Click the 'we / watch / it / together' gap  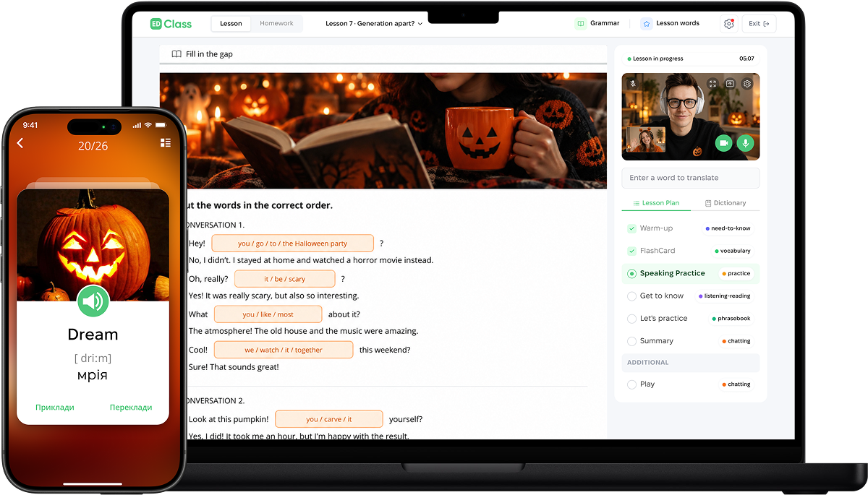[284, 350]
